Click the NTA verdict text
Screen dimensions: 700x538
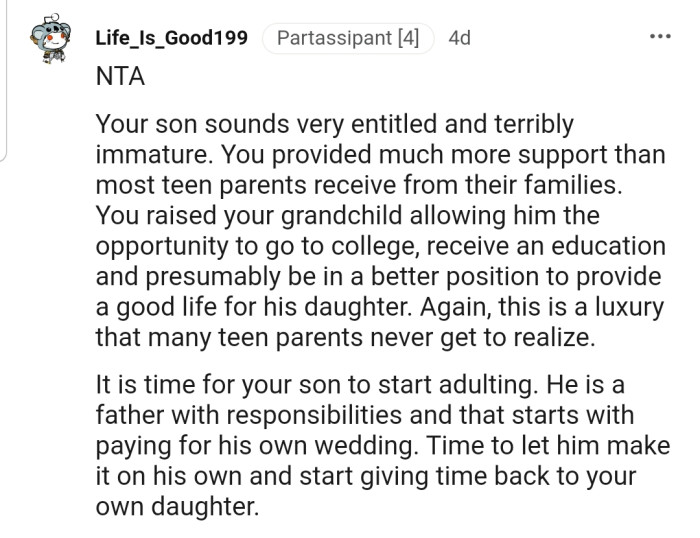point(120,79)
